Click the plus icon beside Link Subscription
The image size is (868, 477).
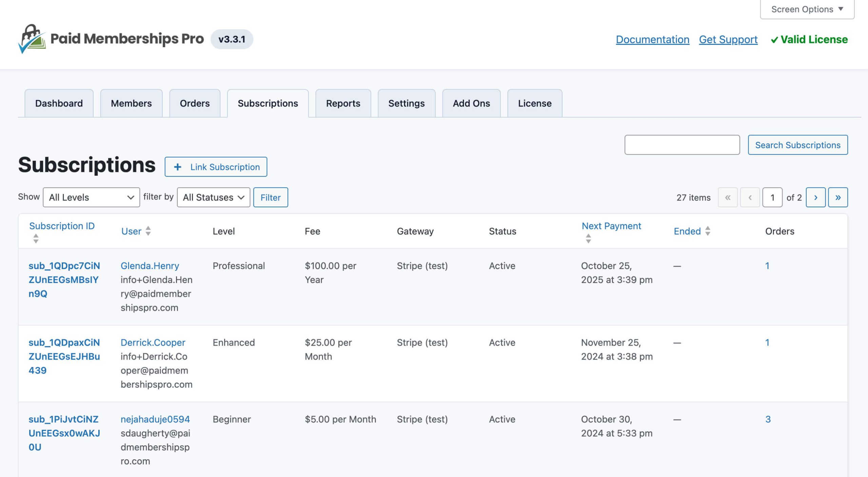(178, 167)
